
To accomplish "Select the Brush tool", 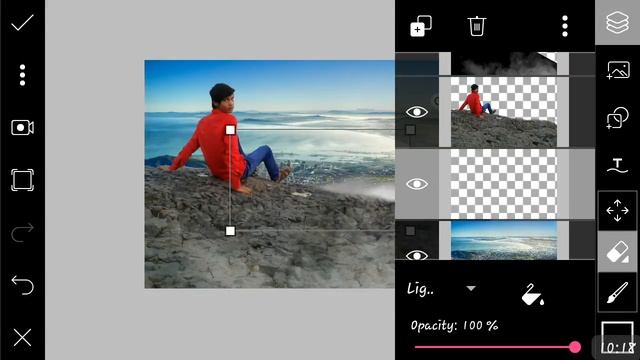I will [x=618, y=293].
